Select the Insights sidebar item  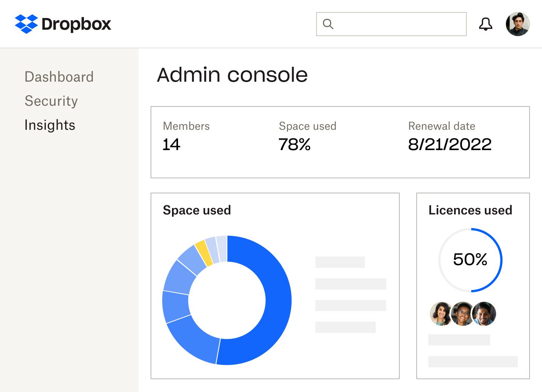pyautogui.click(x=50, y=125)
